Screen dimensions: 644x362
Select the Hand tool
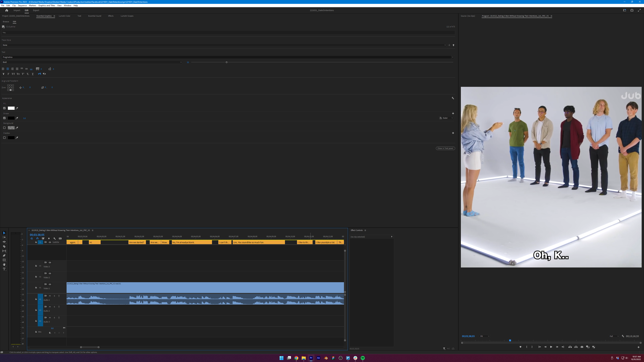[4, 265]
